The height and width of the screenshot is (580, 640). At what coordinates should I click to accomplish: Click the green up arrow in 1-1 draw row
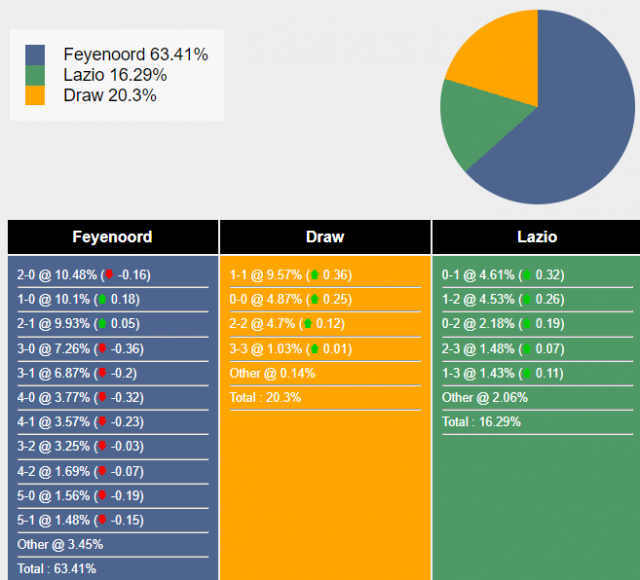(x=314, y=275)
